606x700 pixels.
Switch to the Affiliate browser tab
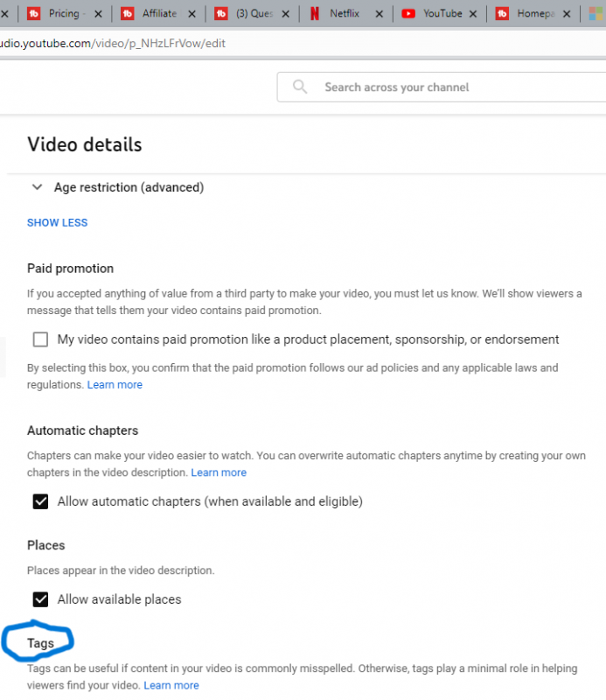157,14
